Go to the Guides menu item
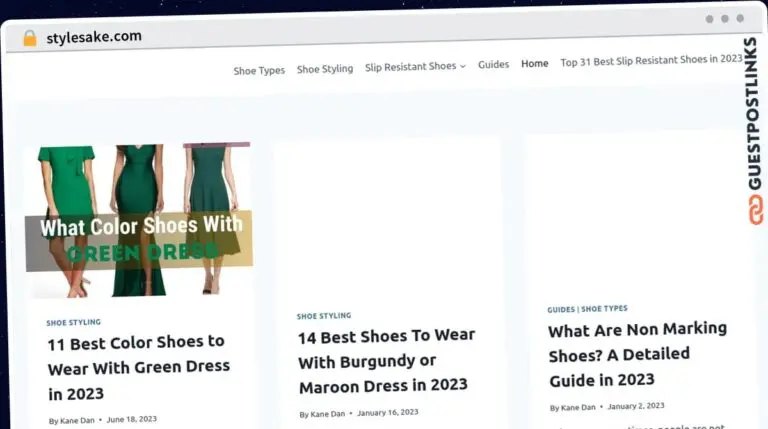This screenshot has width=768, height=429. click(493, 64)
